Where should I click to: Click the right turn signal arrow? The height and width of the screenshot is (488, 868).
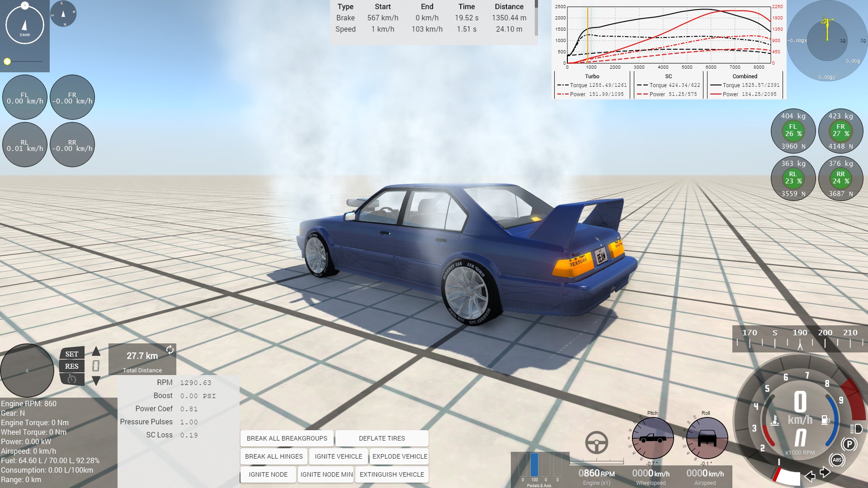pyautogui.click(x=825, y=473)
